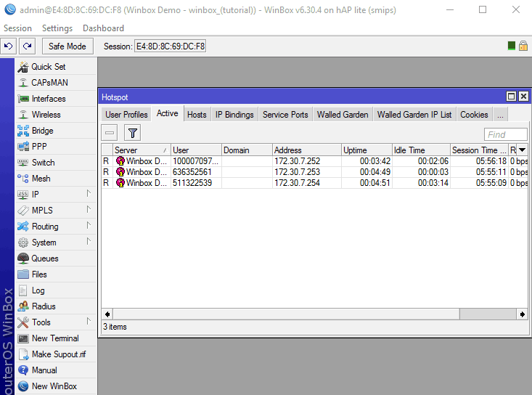Screen dimensions: 532x395
Task: Sort by User column header
Action: click(x=196, y=150)
